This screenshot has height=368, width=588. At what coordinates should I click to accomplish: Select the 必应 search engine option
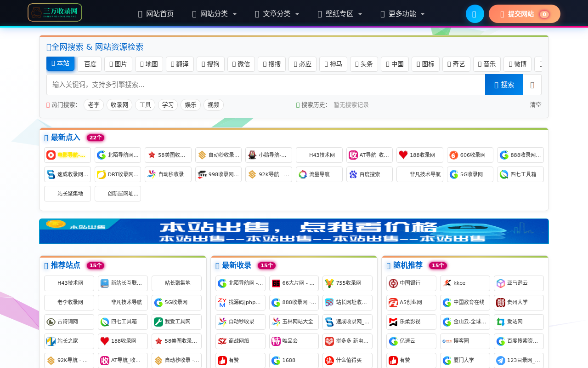click(302, 64)
